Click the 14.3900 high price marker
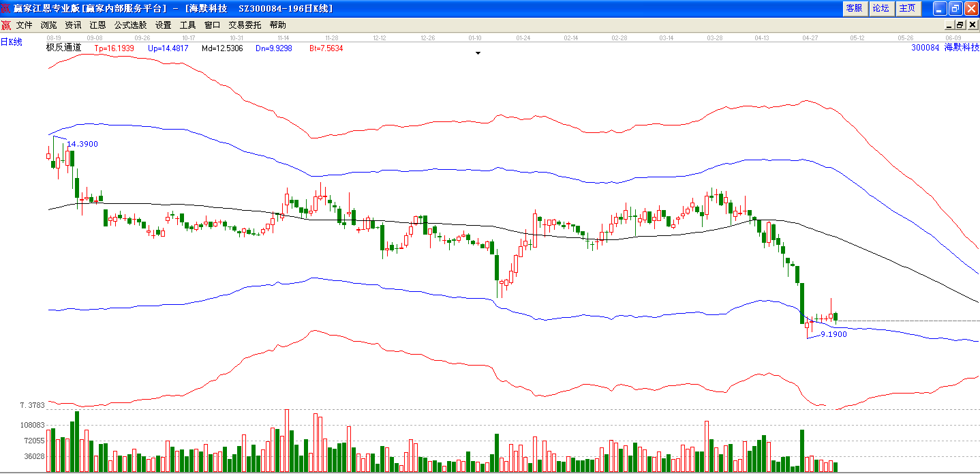The height and width of the screenshot is (474, 980). (x=82, y=144)
